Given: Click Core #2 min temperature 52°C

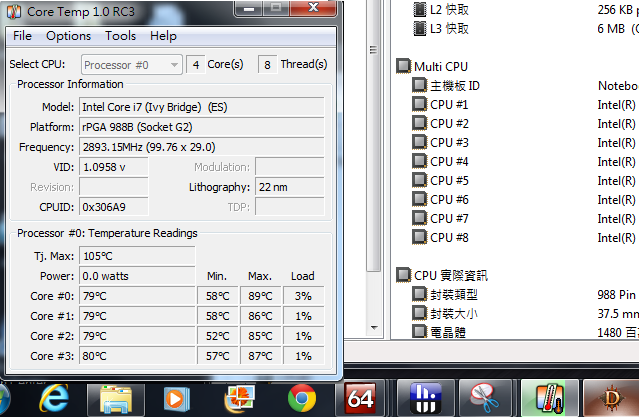Looking at the screenshot, I should [x=218, y=336].
